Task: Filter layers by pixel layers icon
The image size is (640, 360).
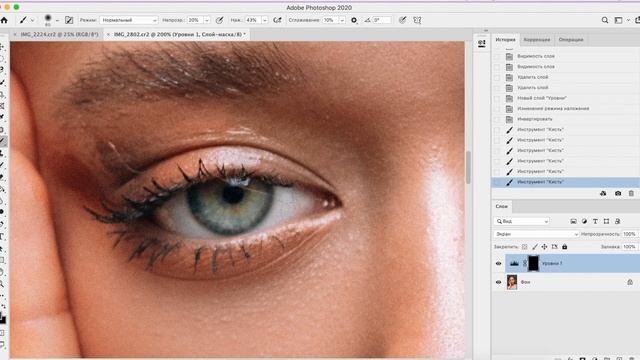Action: coord(573,221)
